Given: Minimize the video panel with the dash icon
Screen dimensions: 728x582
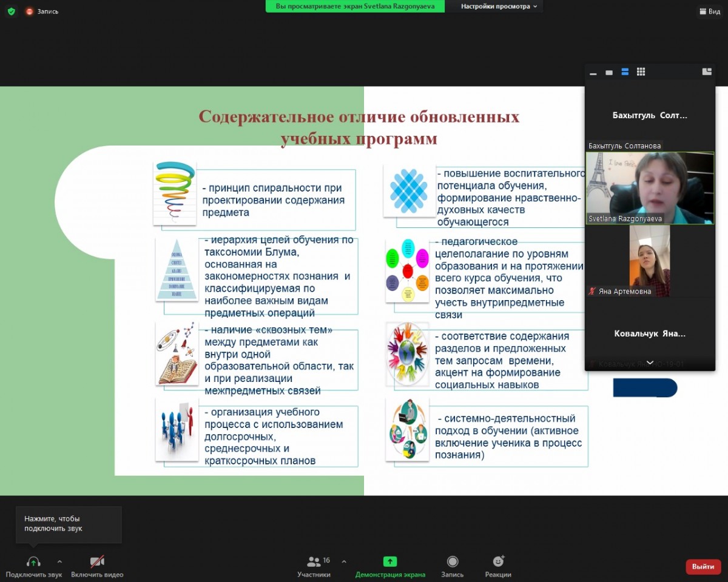Looking at the screenshot, I should coord(593,73).
